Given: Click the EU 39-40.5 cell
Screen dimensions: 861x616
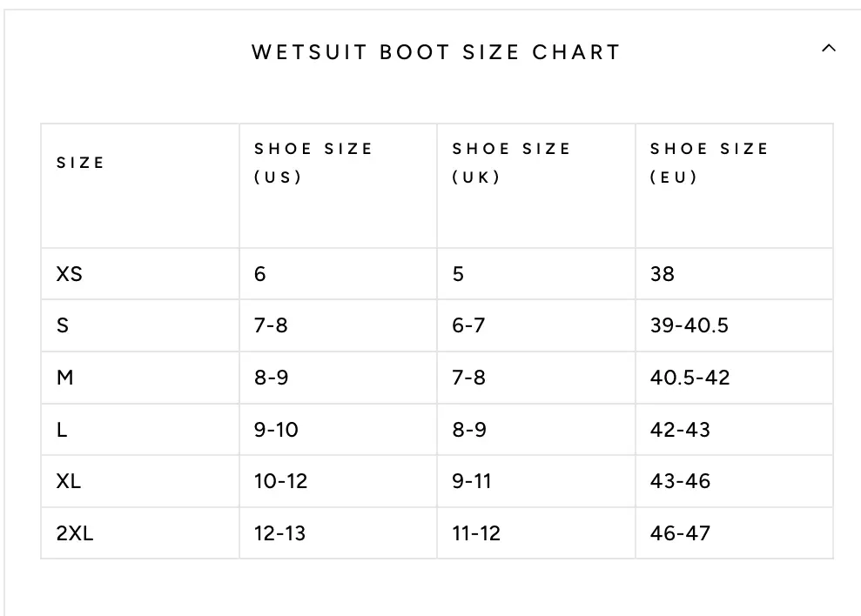Looking at the screenshot, I should (x=689, y=325).
